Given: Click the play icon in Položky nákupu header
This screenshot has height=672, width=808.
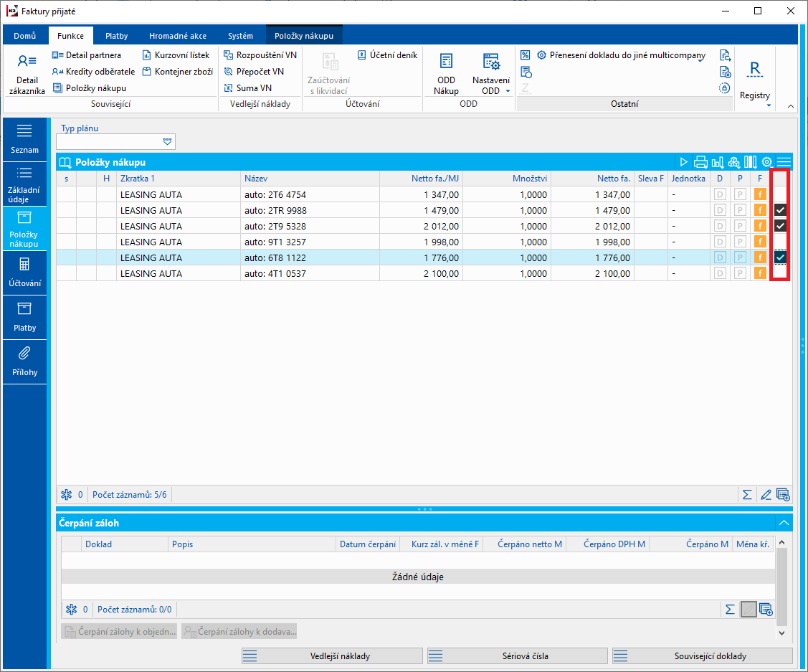Looking at the screenshot, I should click(683, 162).
